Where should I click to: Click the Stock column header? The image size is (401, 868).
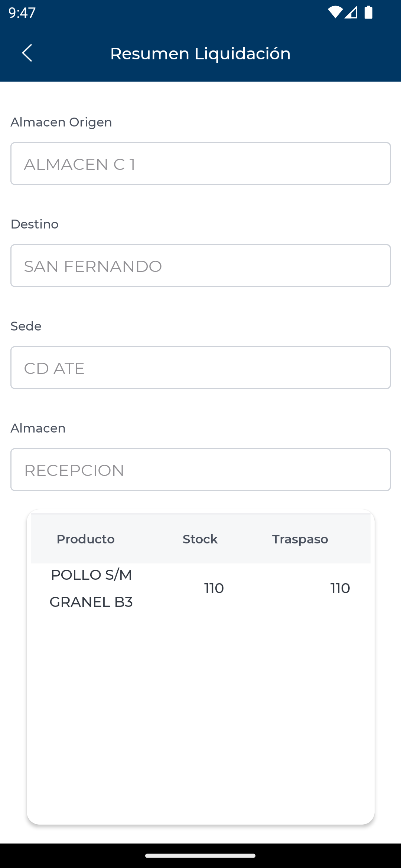pos(200,539)
